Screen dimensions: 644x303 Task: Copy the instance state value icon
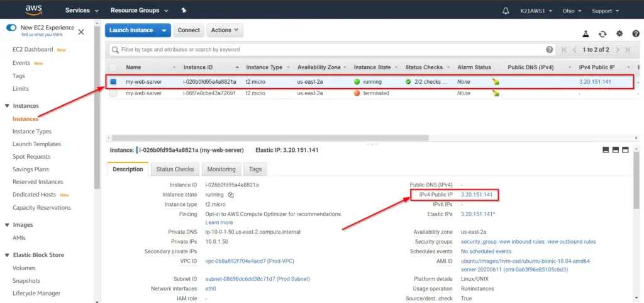coord(230,195)
